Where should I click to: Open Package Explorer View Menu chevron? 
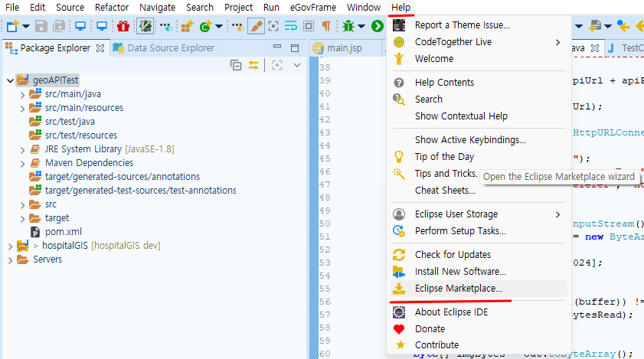tap(297, 65)
